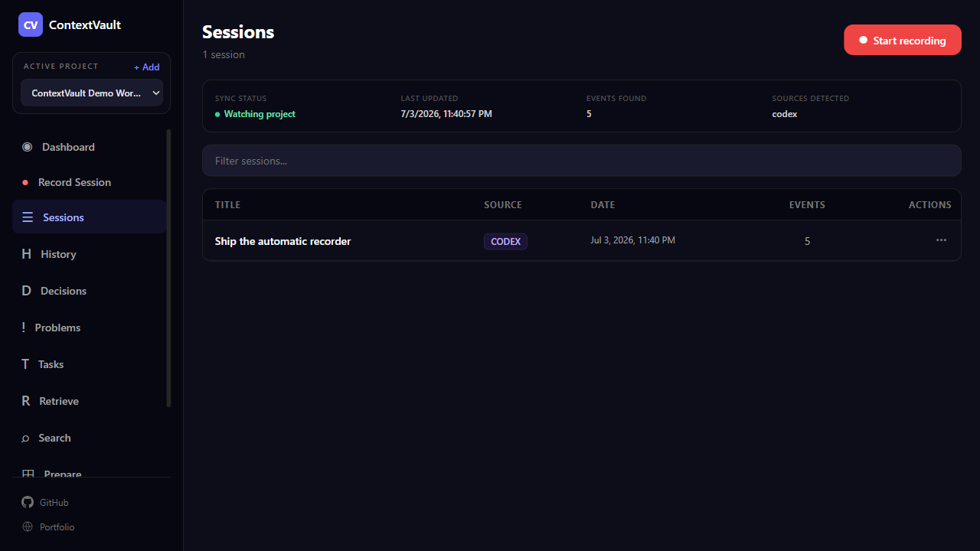Viewport: 980px width, 551px height.
Task: Click the Decisions D icon
Action: [x=26, y=291]
